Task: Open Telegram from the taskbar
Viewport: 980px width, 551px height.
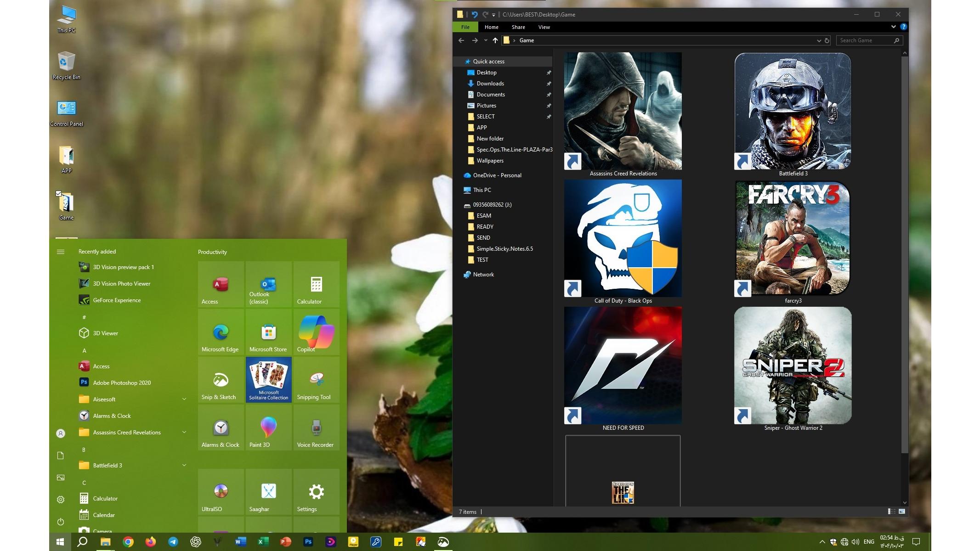Action: point(173,542)
